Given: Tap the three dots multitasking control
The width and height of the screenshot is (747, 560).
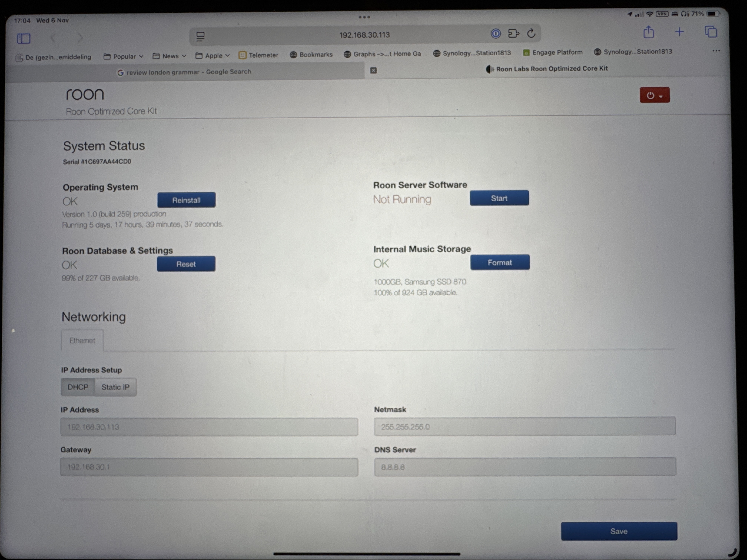Looking at the screenshot, I should point(364,17).
